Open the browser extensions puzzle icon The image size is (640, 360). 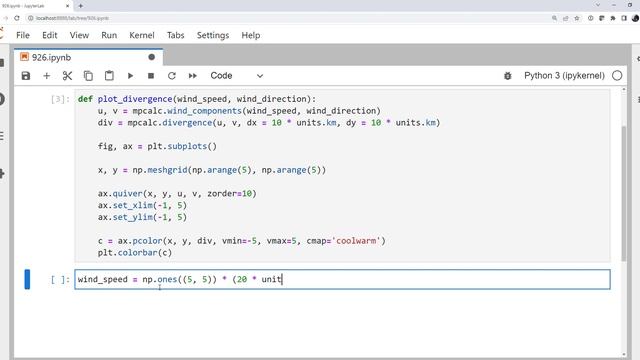tap(613, 18)
